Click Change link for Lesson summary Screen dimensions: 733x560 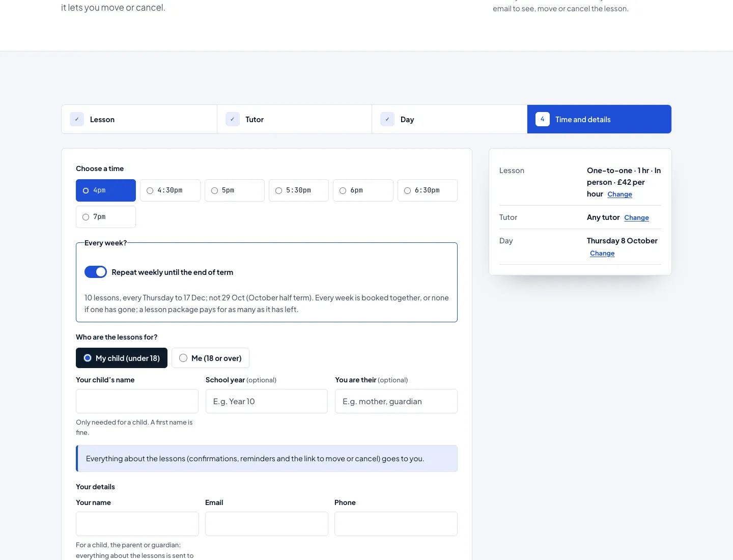point(619,194)
